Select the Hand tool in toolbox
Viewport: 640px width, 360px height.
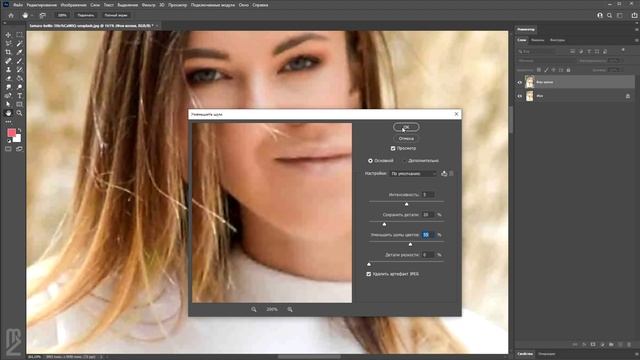[x=8, y=113]
